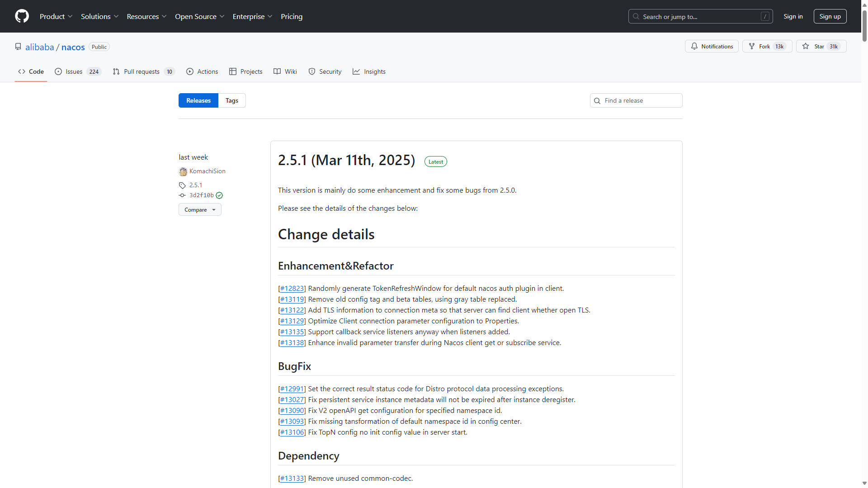Focus the Search or jump to field
The width and height of the screenshot is (868, 488).
[x=700, y=16]
